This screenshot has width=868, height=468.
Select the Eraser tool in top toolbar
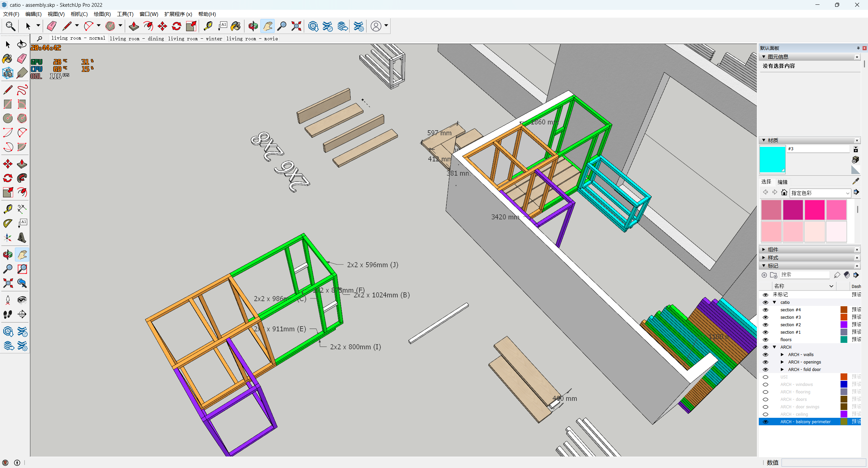coord(52,26)
